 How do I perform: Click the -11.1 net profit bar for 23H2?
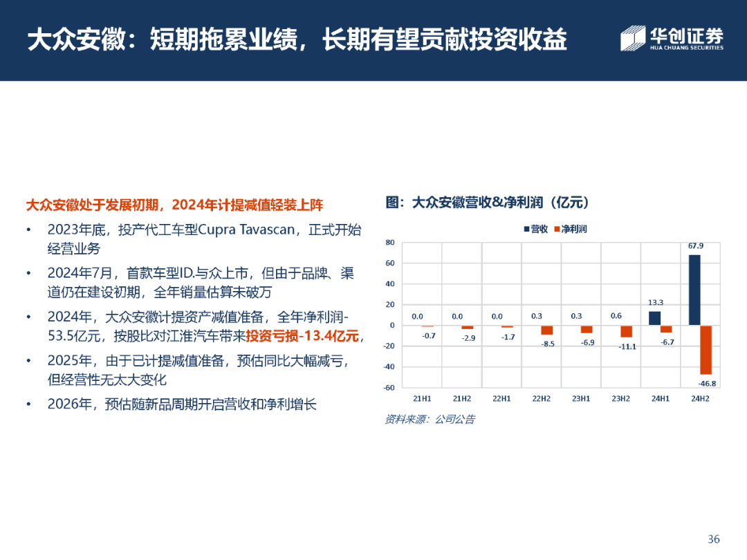[626, 331]
